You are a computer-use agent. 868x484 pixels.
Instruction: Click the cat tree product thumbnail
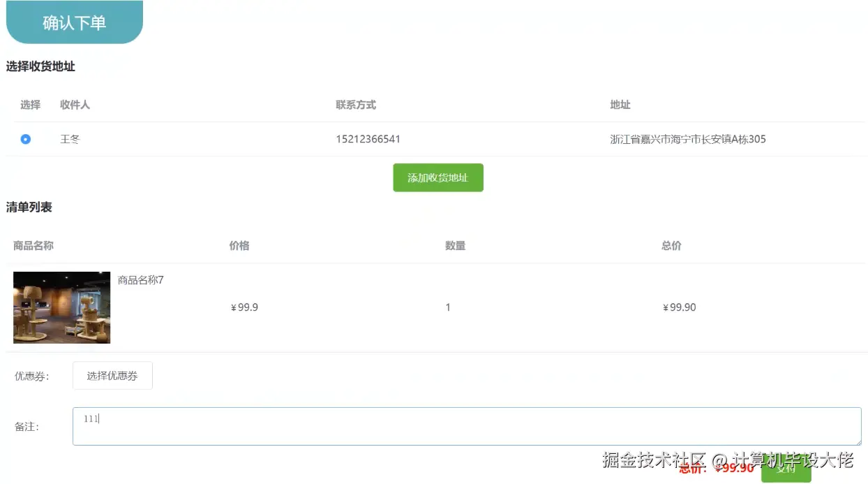pos(61,307)
